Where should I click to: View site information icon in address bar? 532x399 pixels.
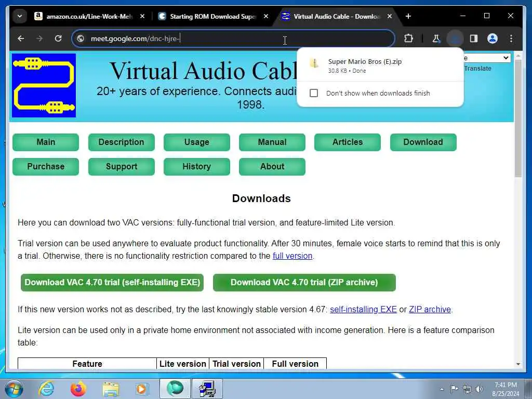pyautogui.click(x=81, y=38)
